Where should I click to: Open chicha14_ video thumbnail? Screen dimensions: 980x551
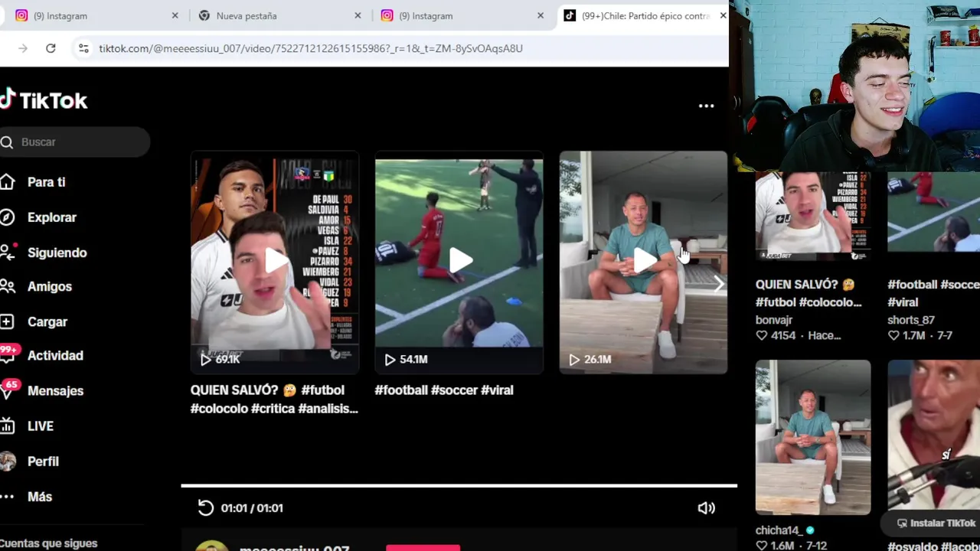pos(813,437)
